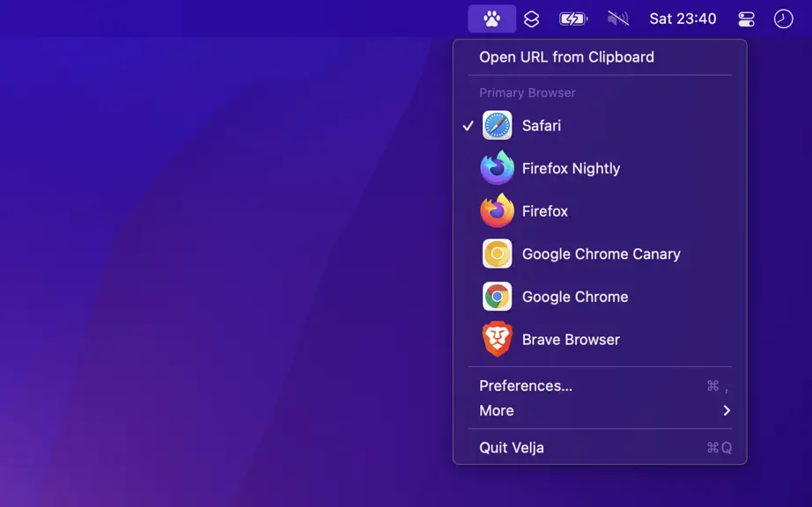Viewport: 812px width, 507px height.
Task: Click the yellow Chrome Canary icon
Action: 497,253
